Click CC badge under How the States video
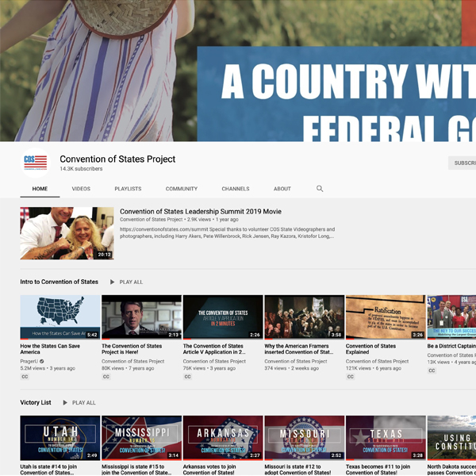The width and height of the screenshot is (476, 476). tap(25, 377)
